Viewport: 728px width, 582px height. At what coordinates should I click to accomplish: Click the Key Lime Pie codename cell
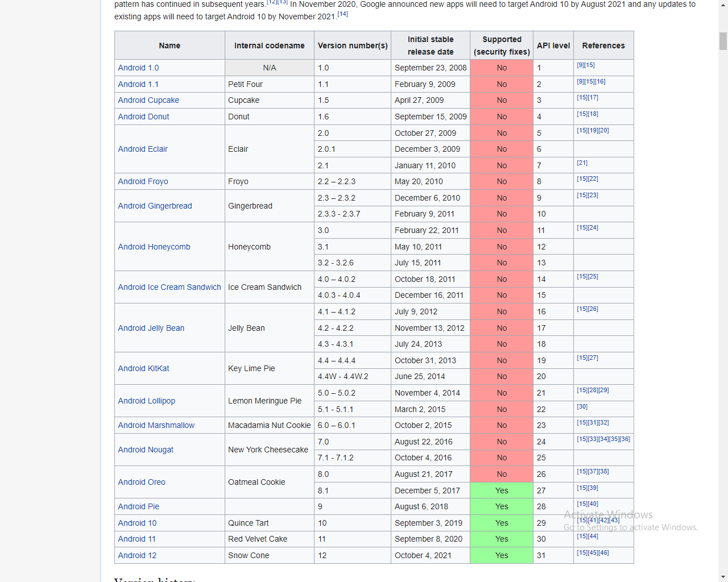coord(270,368)
